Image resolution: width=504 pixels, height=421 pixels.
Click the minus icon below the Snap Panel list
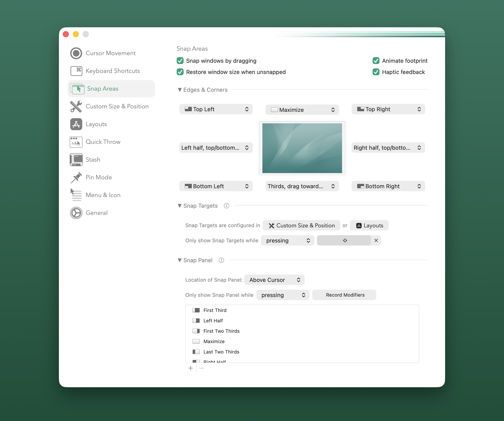(x=202, y=368)
